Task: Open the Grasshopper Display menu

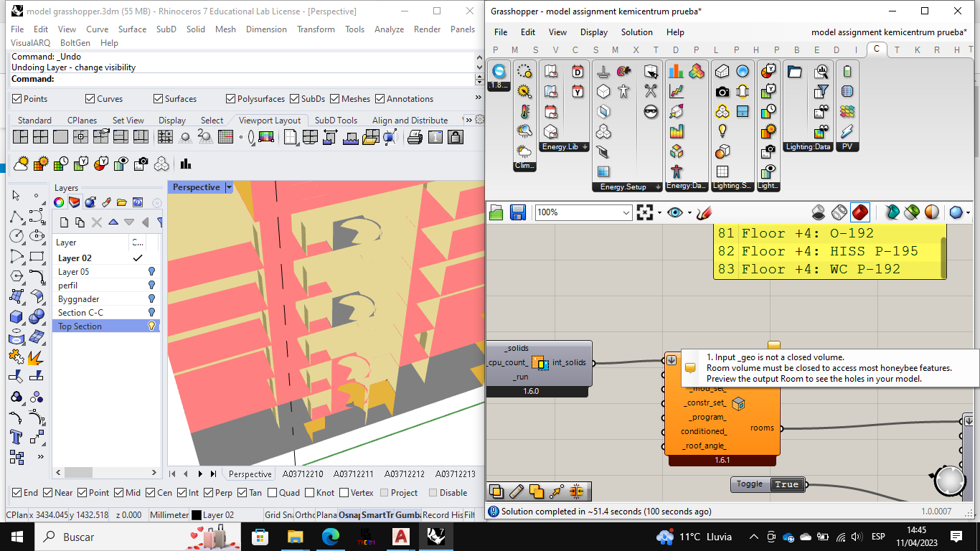Action: [x=594, y=32]
